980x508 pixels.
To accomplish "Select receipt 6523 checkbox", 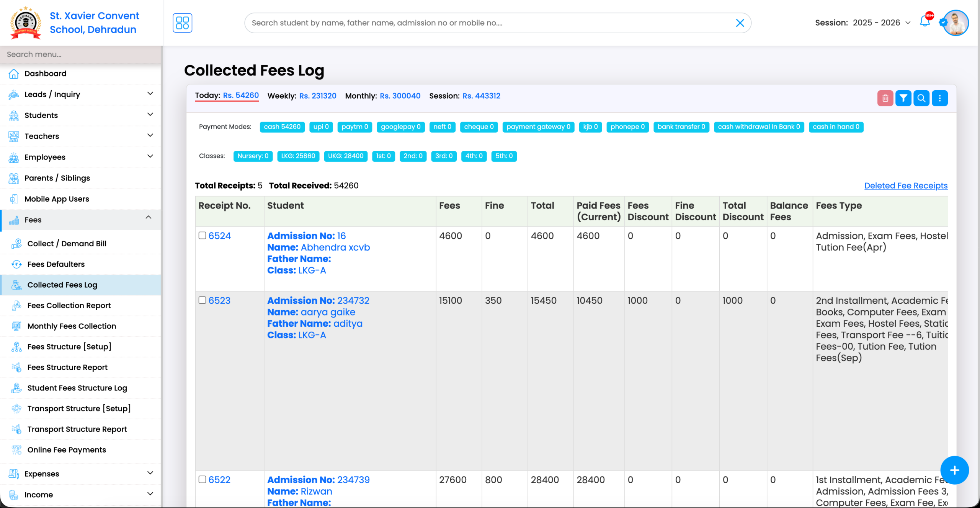I will click(203, 300).
